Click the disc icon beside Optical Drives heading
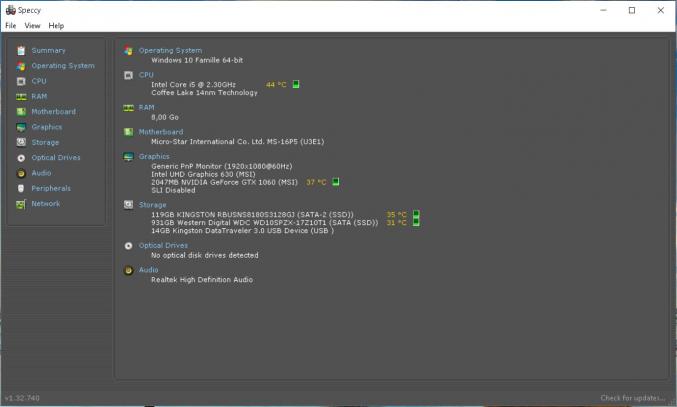This screenshot has width=677, height=407. 128,246
